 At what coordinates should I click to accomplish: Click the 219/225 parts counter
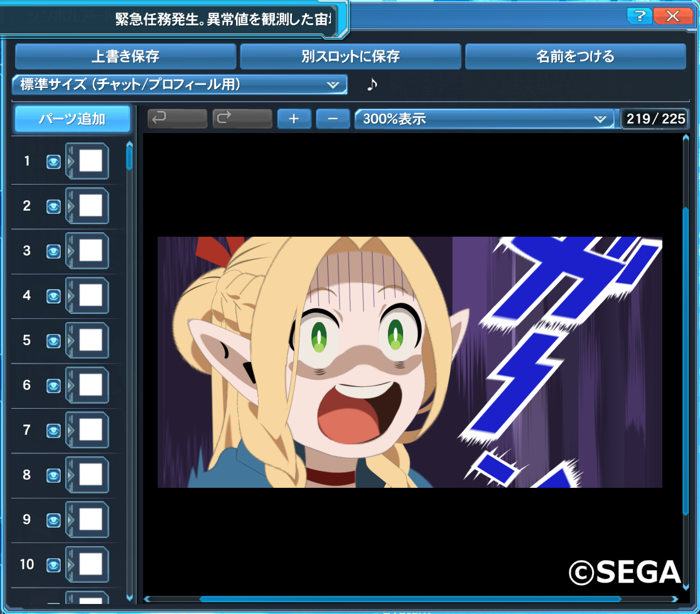pyautogui.click(x=655, y=119)
